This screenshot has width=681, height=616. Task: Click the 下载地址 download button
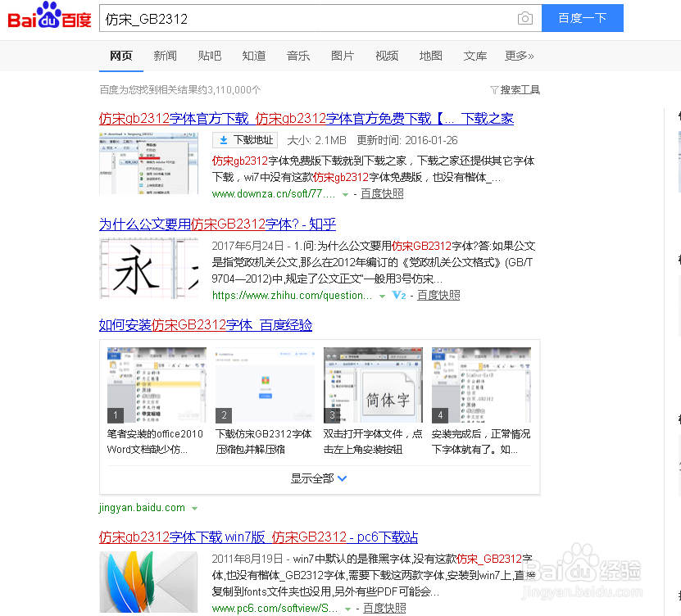(245, 140)
